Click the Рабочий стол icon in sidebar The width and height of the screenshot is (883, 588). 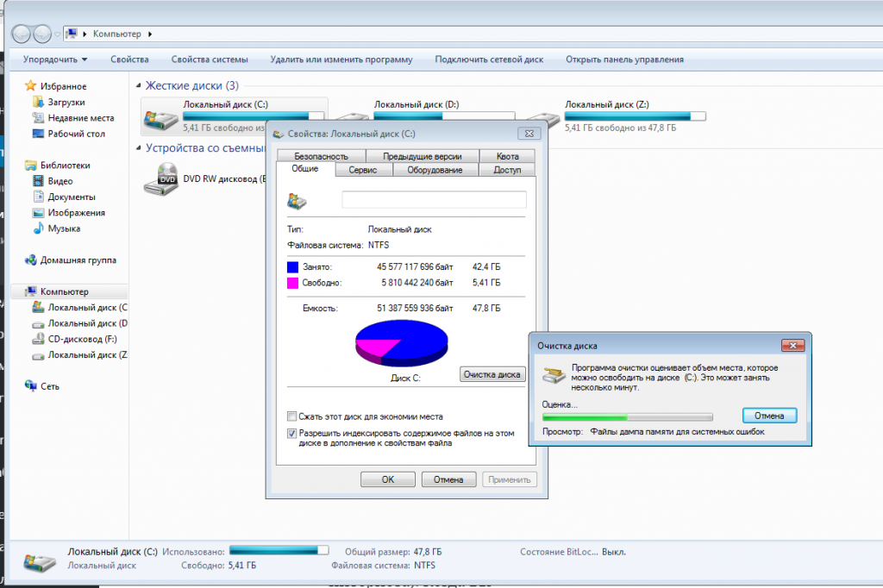[38, 134]
